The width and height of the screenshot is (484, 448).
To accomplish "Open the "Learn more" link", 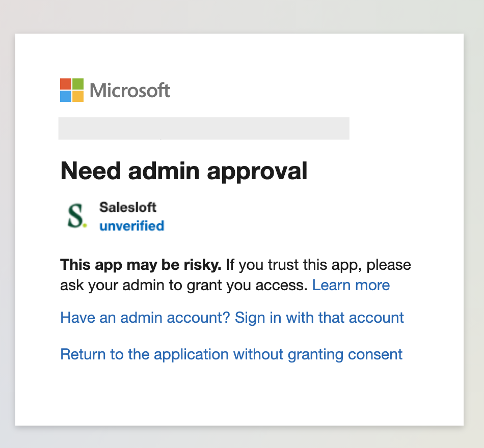I will [x=351, y=285].
